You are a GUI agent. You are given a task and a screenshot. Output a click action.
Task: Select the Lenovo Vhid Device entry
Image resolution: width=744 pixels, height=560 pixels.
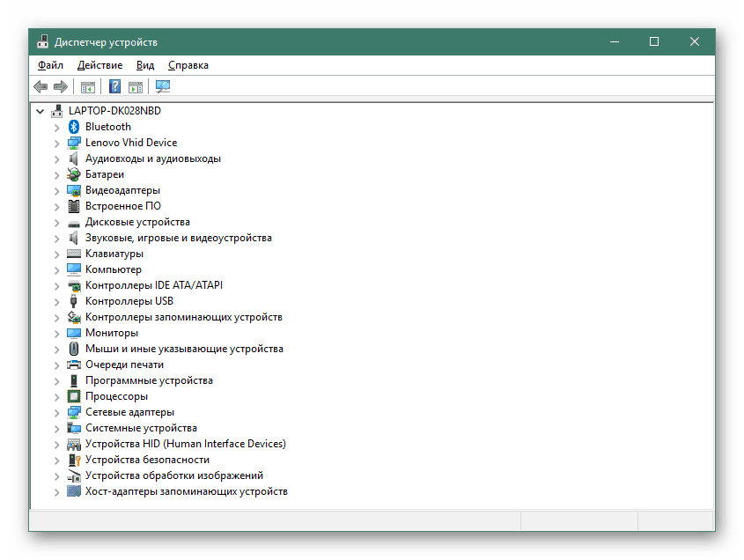click(x=130, y=142)
